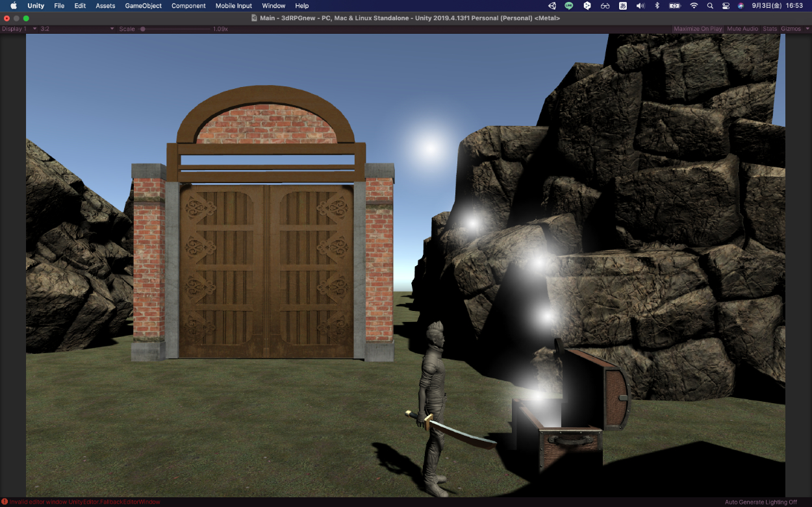812x507 pixels.
Task: Open the LINE menu bar icon
Action: point(570,6)
